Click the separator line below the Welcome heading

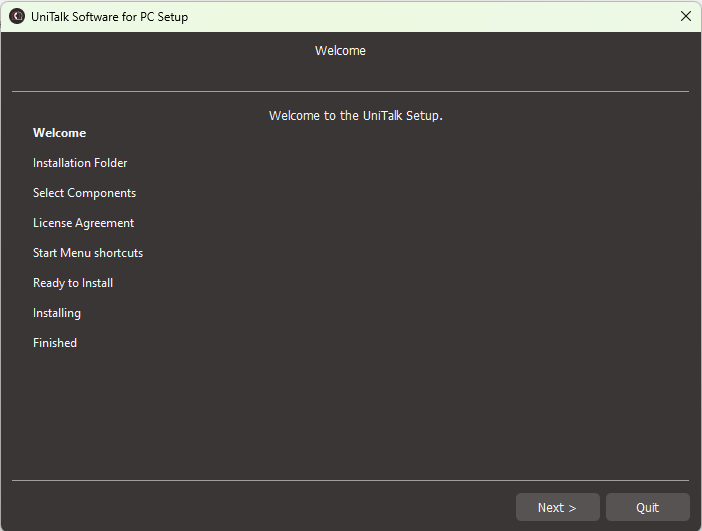pyautogui.click(x=350, y=92)
